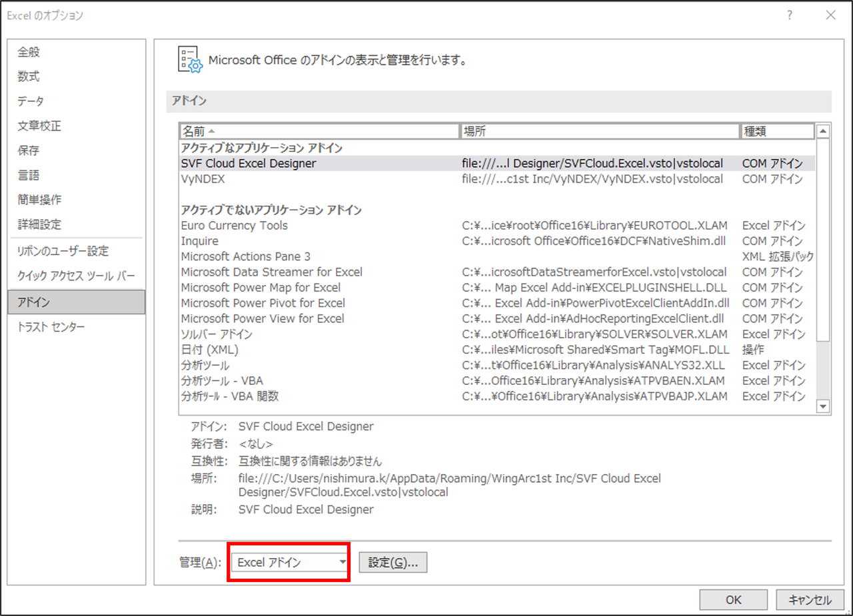Open the トラスト センター settings page
This screenshot has height=616, width=853.
(44, 326)
